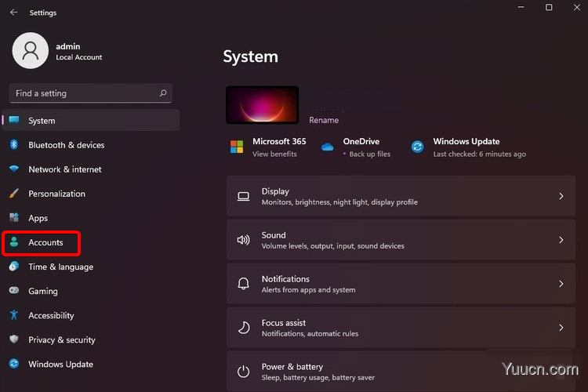Click the System monitor icon in sidebar
588x392 pixels.
[14, 120]
